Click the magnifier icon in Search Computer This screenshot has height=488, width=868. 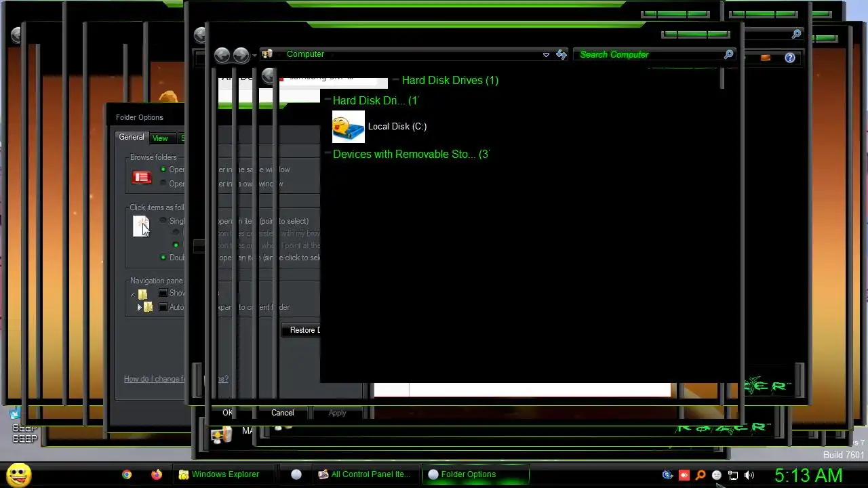point(729,54)
